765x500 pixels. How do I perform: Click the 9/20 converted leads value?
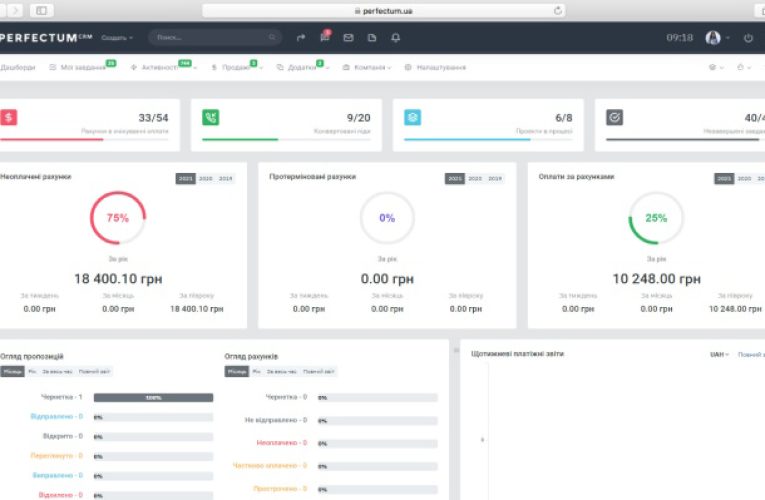click(359, 118)
